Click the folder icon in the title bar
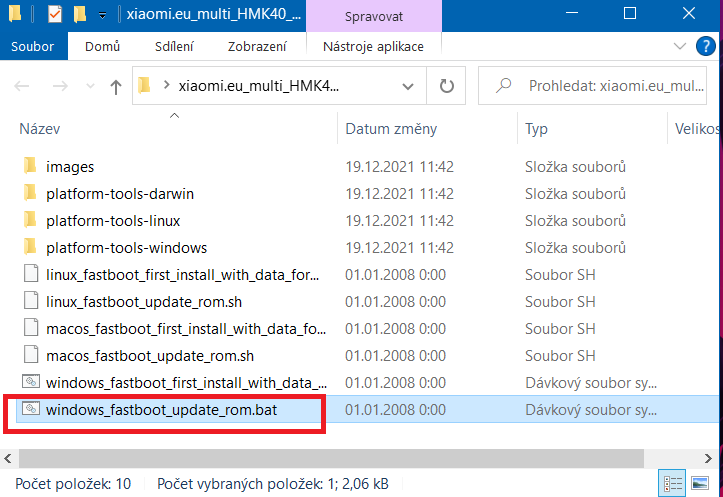 point(15,14)
